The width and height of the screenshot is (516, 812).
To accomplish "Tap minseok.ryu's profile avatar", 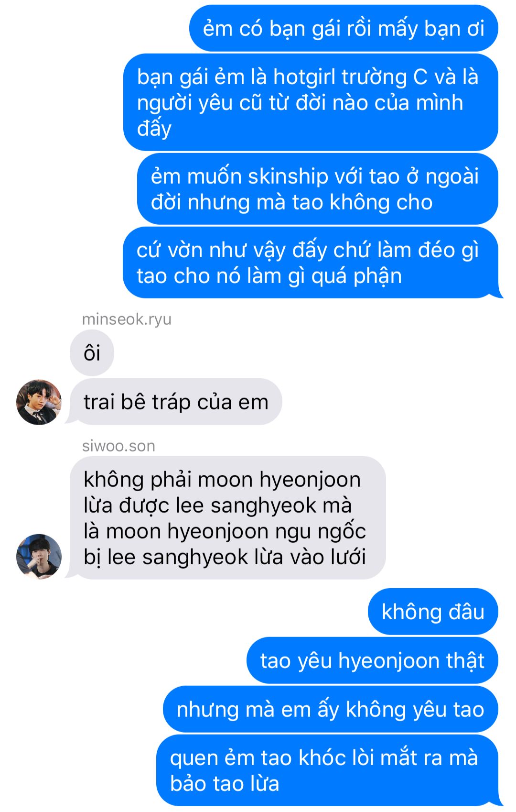I will click(x=39, y=402).
